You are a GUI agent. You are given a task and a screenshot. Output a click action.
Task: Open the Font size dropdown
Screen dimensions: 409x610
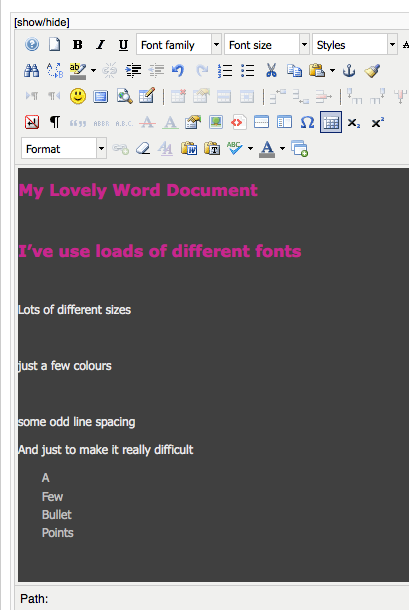tap(267, 45)
